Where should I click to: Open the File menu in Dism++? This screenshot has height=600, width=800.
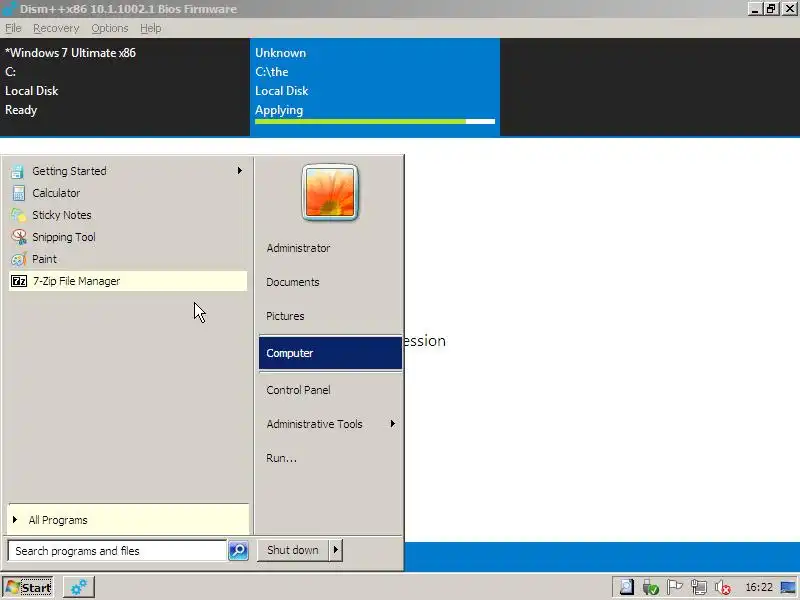click(x=13, y=28)
